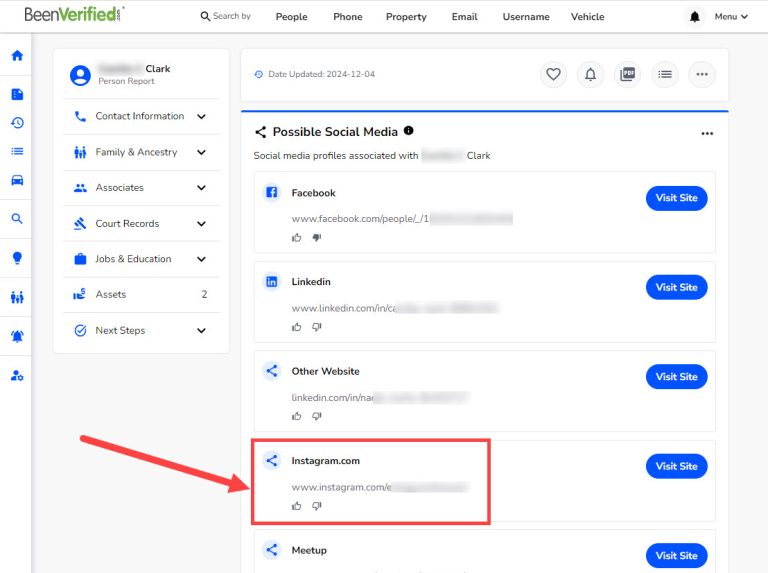This screenshot has height=573, width=768.
Task: Download report with the PDF icon
Action: [x=627, y=74]
